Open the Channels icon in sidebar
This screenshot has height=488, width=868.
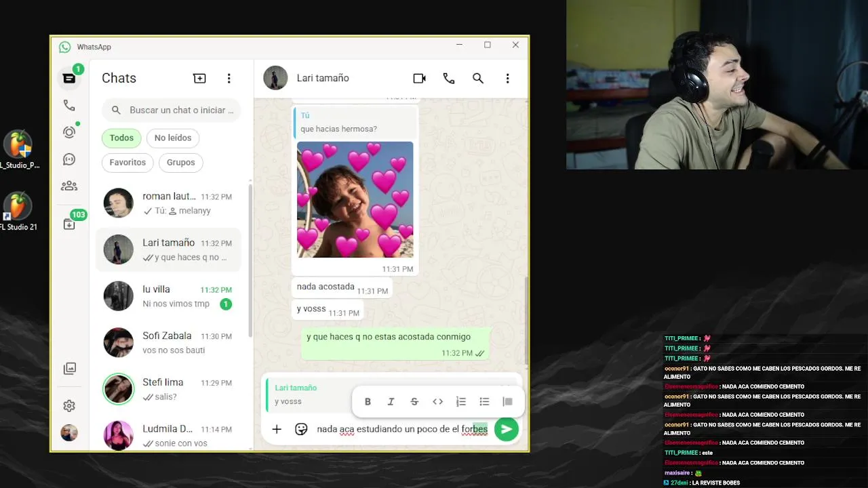(69, 159)
